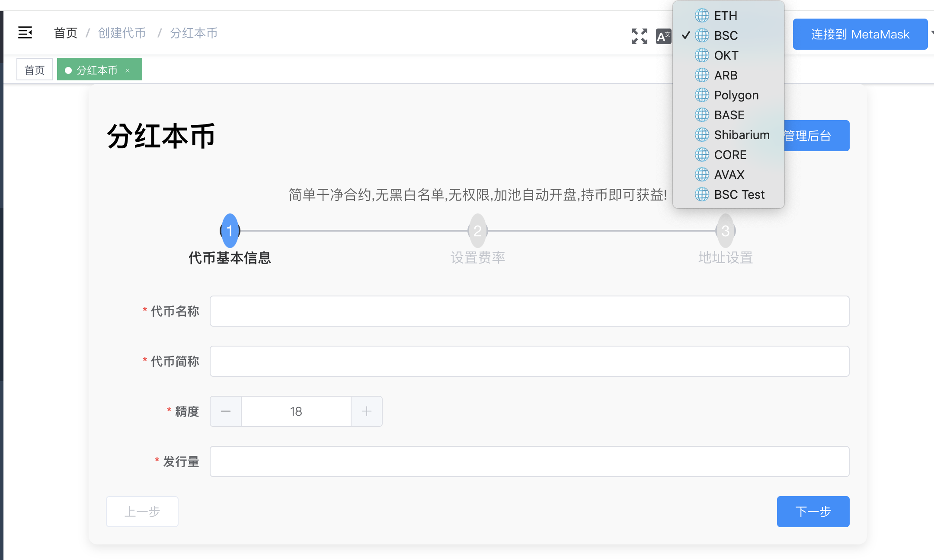Click 连接到 MetaMask button
Image resolution: width=934 pixels, height=560 pixels.
coord(860,34)
